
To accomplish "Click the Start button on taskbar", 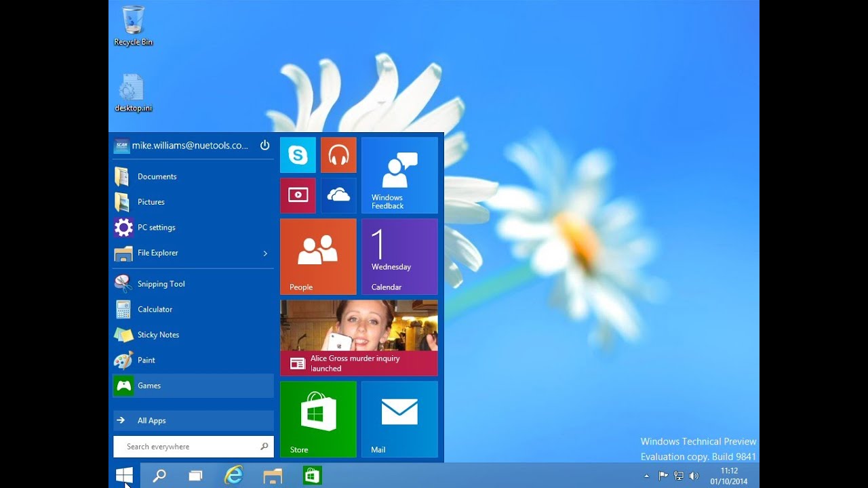I will point(124,476).
